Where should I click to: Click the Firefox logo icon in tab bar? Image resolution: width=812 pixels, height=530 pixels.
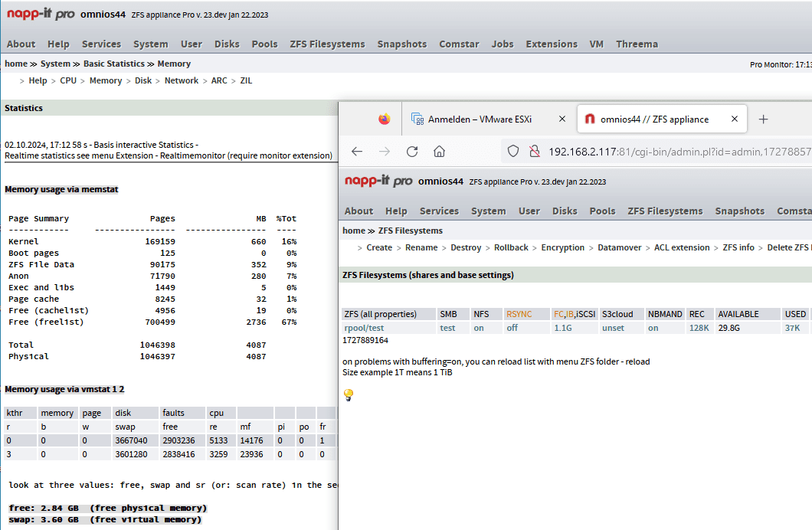(385, 119)
